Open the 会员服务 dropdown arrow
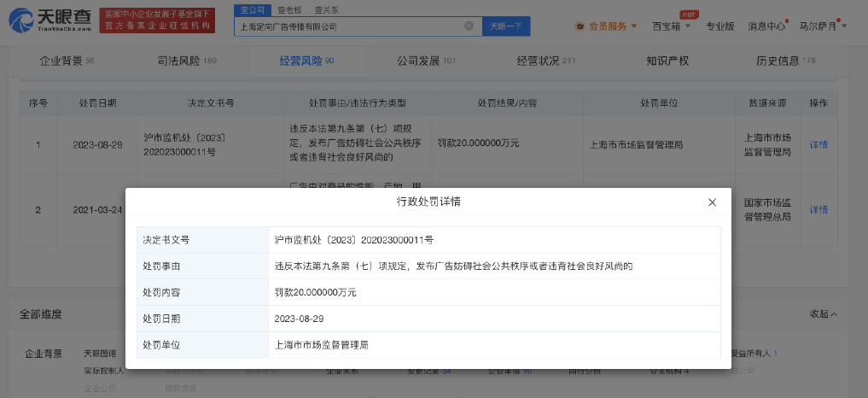Viewport: 868px width, 398px height. 634,26
